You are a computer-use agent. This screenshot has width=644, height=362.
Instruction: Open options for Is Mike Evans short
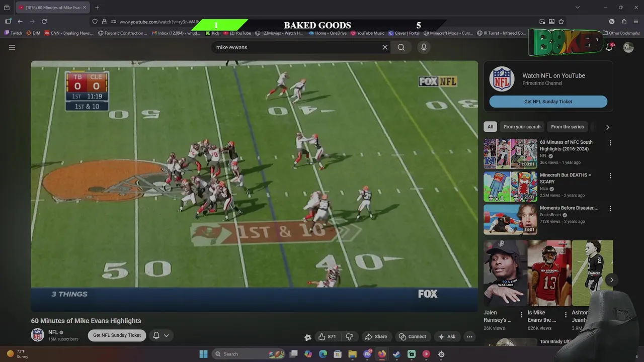pyautogui.click(x=566, y=315)
